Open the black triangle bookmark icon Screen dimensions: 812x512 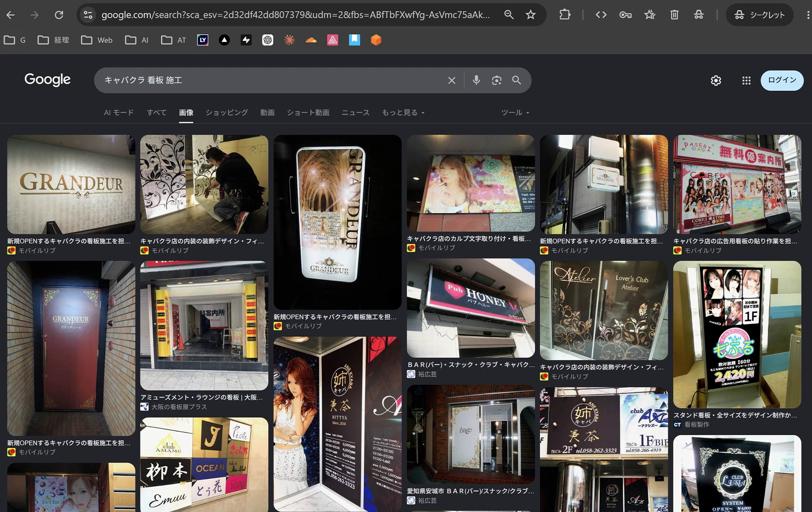point(224,40)
